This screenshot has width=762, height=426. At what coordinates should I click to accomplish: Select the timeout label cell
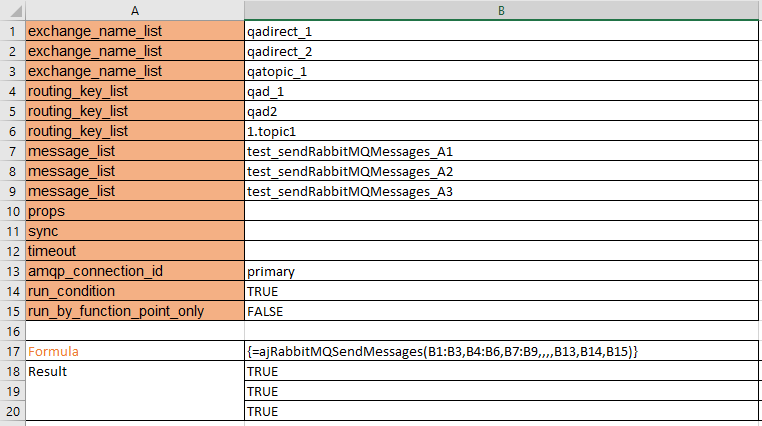click(x=134, y=251)
